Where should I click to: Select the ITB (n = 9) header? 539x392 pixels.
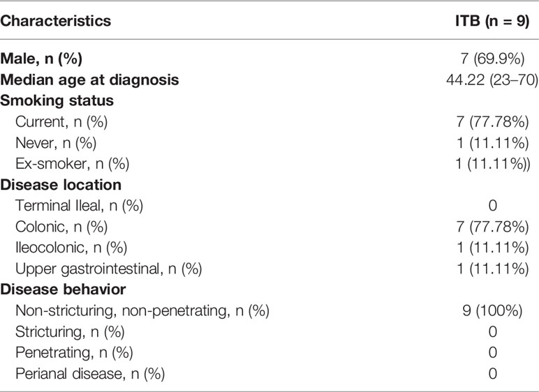492,21
